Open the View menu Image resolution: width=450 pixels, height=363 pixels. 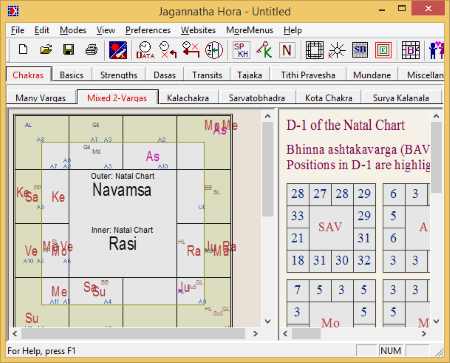[x=106, y=30]
